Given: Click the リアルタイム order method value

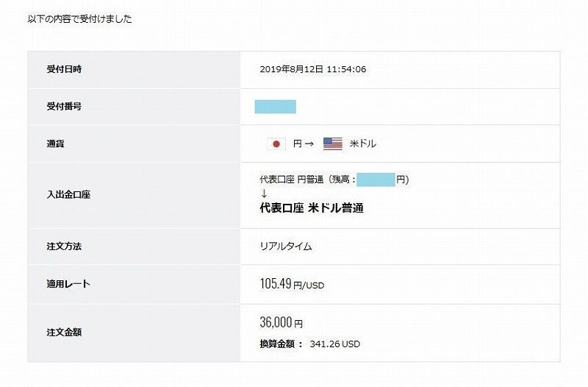Looking at the screenshot, I should click(286, 246).
